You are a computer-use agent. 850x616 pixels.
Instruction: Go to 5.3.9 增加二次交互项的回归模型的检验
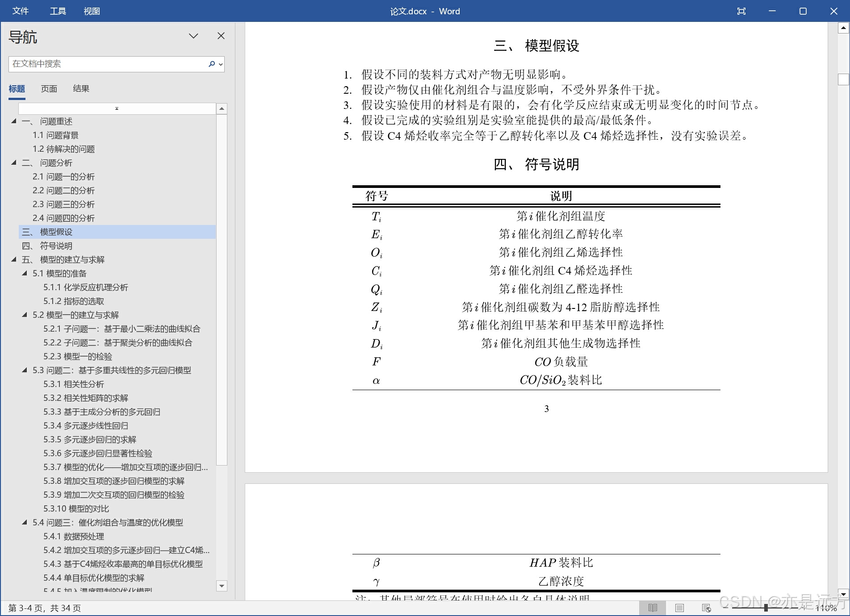point(114,495)
